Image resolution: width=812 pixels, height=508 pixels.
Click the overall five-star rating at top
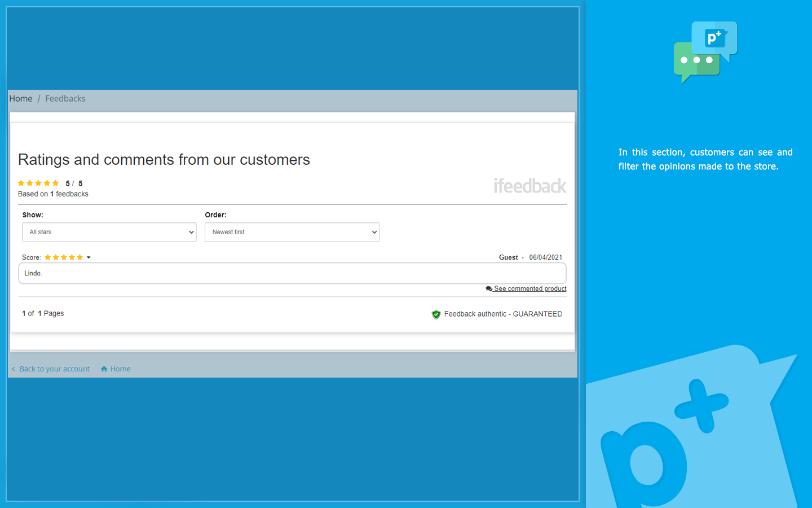tap(38, 183)
